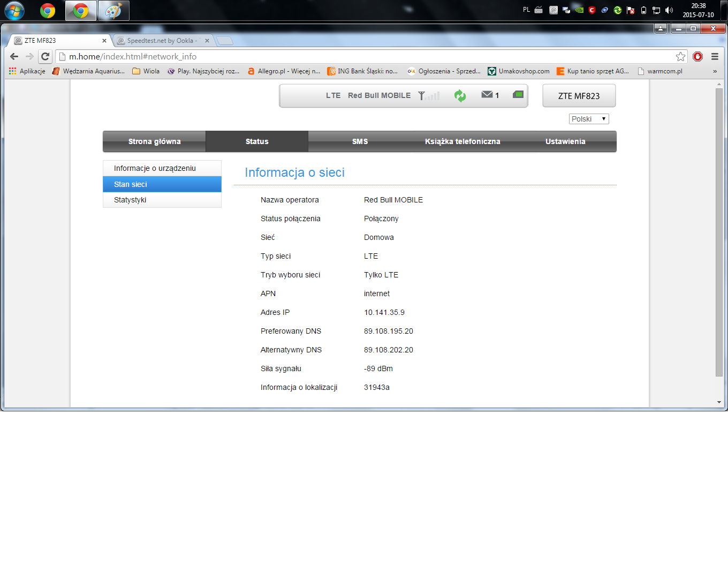Screen dimensions: 728x587
Task: Open the Książka telefoniczna menu tab
Action: 462,141
